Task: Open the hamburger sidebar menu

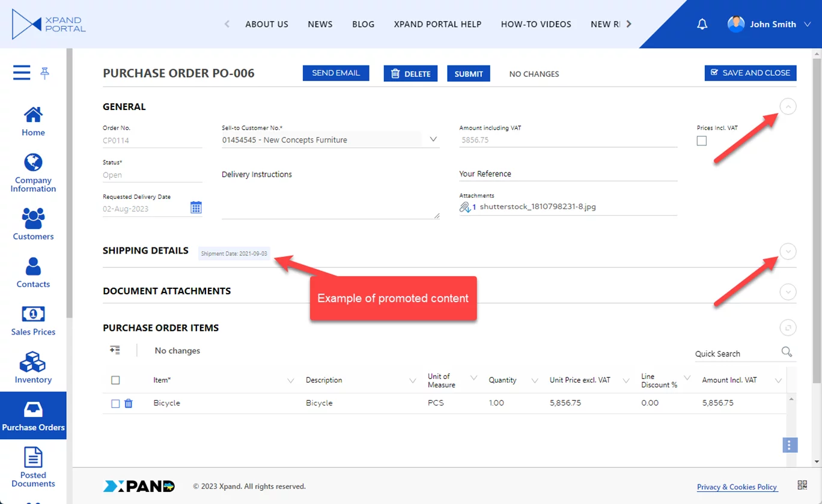Action: click(22, 73)
